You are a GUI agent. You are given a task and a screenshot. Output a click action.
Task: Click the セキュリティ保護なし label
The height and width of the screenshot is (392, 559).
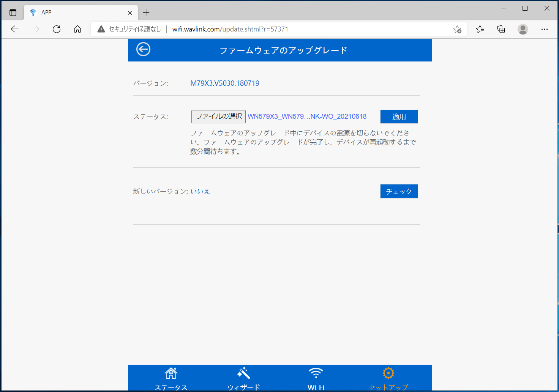(x=135, y=29)
